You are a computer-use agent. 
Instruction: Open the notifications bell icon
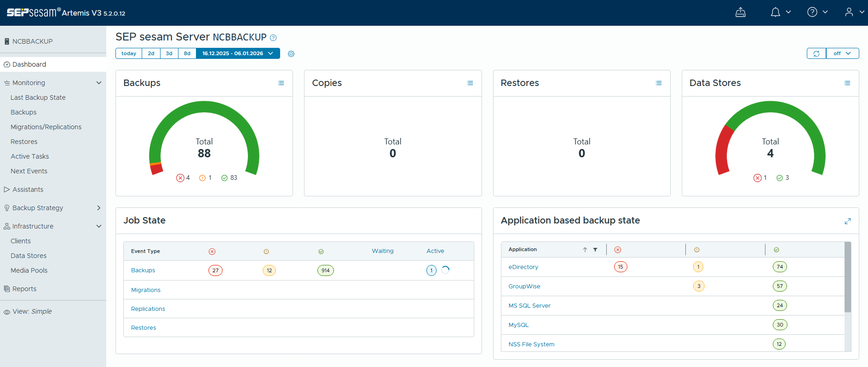776,12
